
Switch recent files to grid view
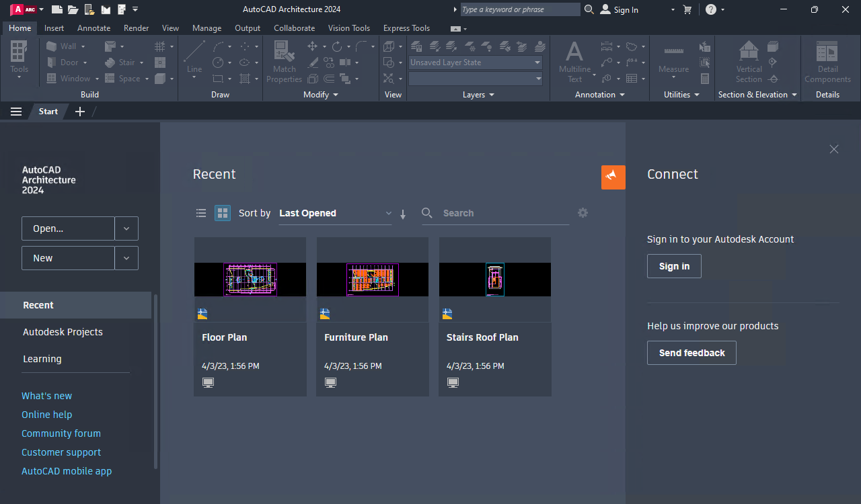click(223, 213)
